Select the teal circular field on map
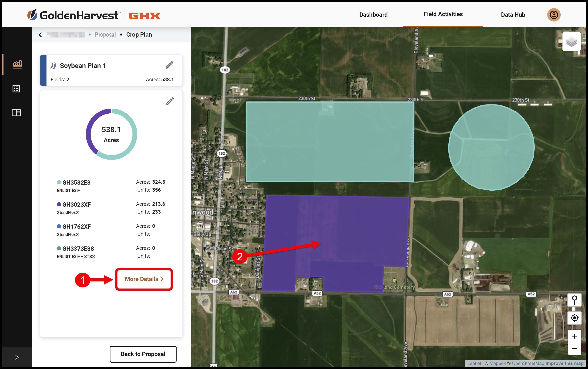Screen dimensions: 588x369 491,147
